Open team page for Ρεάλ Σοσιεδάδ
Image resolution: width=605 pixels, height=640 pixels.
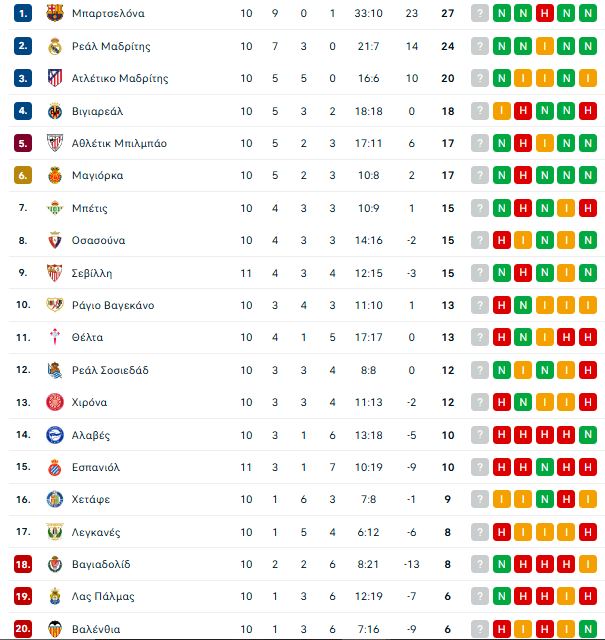110,370
